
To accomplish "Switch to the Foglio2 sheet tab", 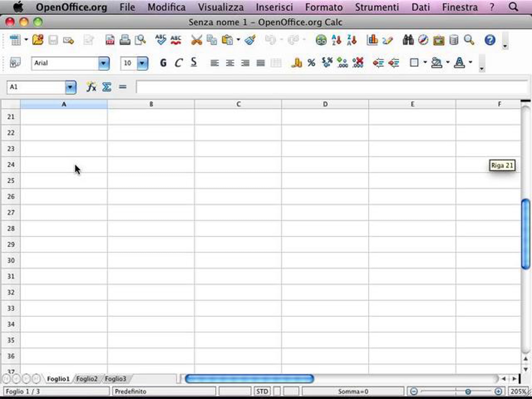I will pos(87,379).
